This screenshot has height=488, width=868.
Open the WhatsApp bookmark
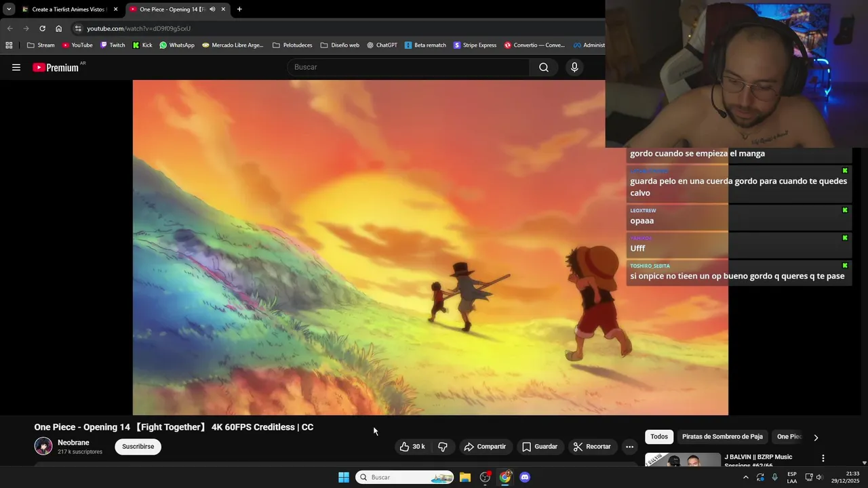[177, 45]
